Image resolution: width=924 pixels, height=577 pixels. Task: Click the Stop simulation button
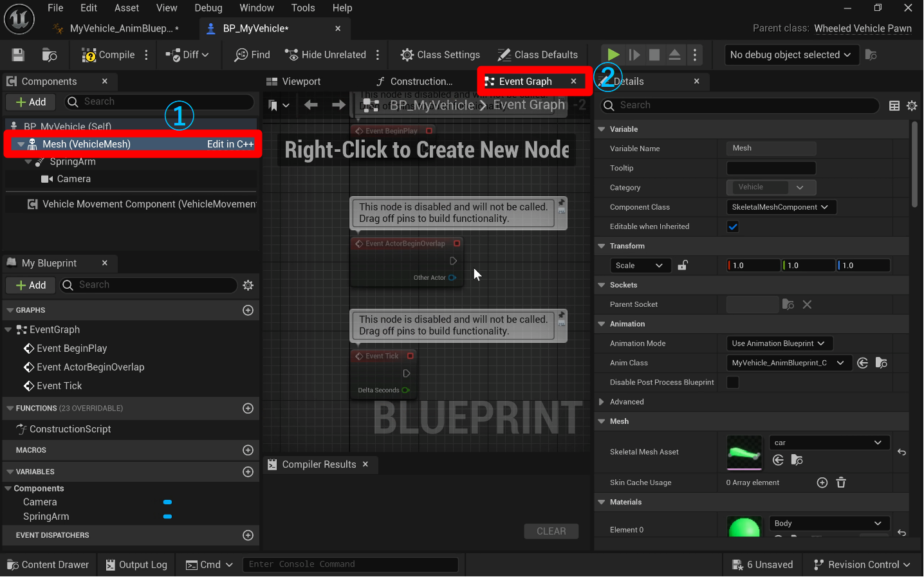pos(654,55)
